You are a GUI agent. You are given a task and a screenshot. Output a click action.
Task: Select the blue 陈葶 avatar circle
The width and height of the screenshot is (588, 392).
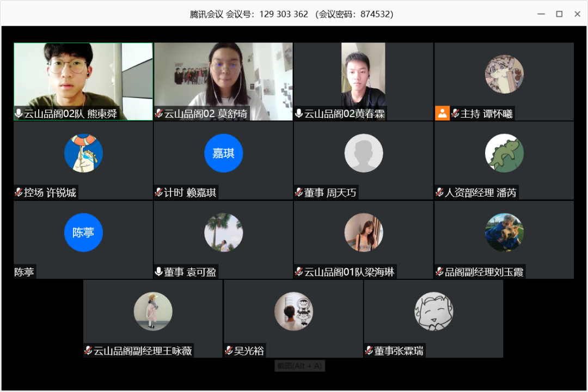point(83,232)
